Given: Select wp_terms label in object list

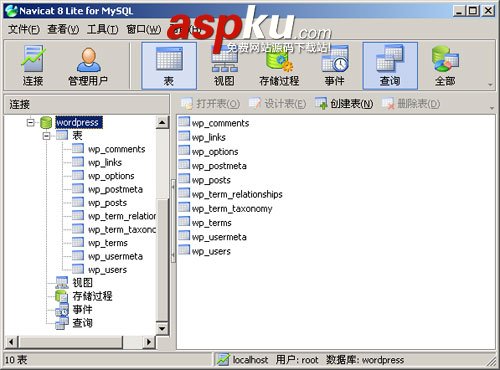Looking at the screenshot, I should tap(211, 223).
